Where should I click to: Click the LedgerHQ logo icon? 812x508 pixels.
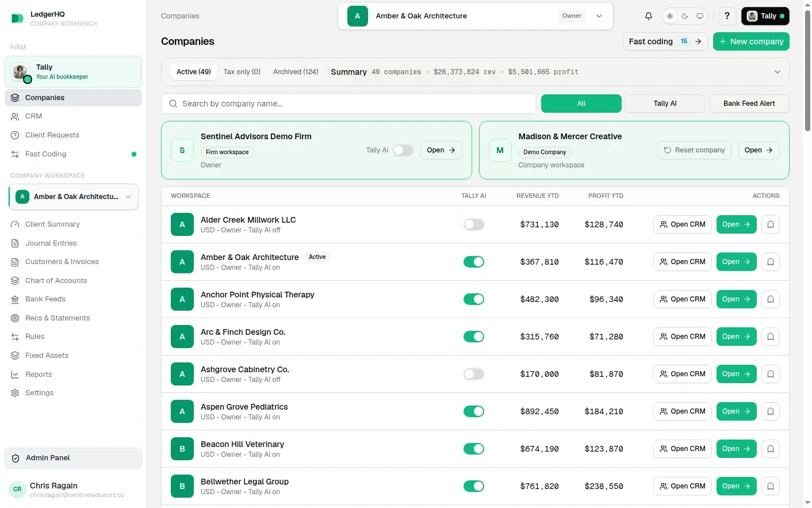(x=18, y=19)
